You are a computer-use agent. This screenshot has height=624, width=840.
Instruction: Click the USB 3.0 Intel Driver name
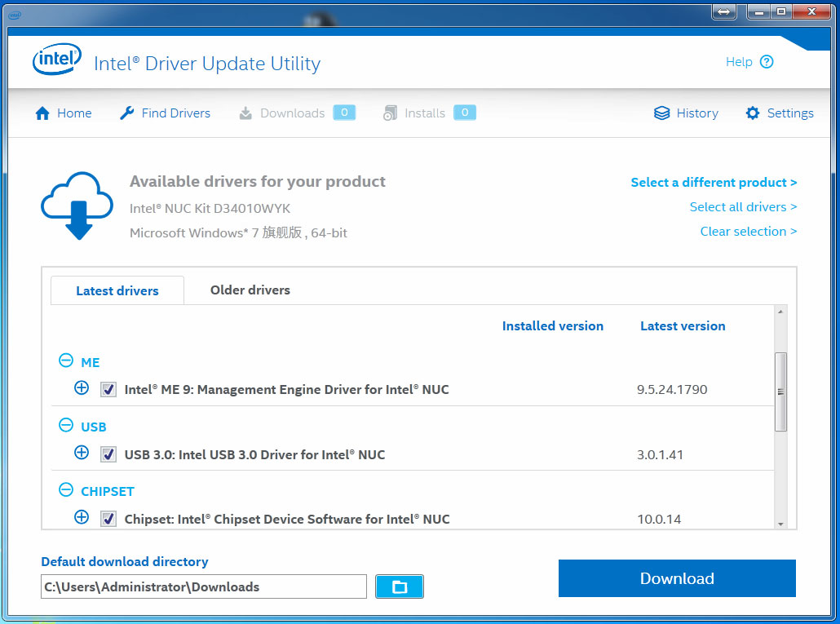point(254,454)
